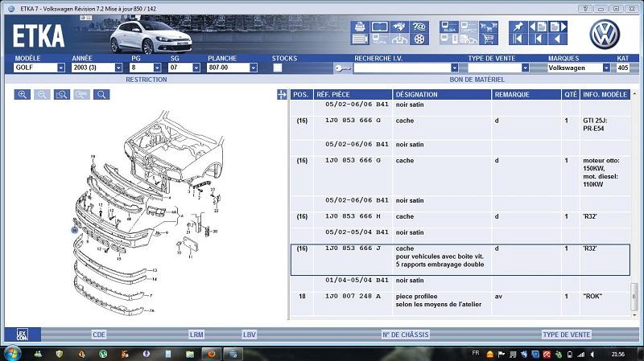The width and height of the screenshot is (644, 361).
Task: Click the highlighted callout marker on bumper diagram
Action: point(74,230)
